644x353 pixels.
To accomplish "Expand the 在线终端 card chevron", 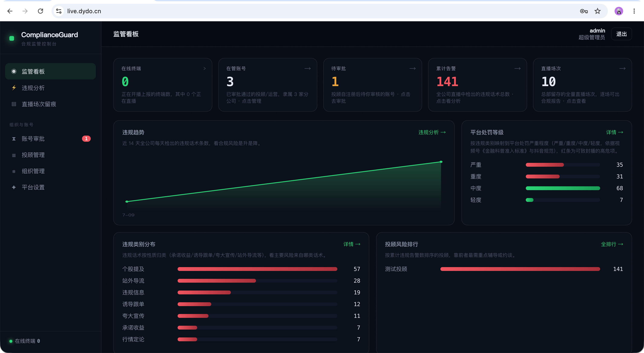I will (204, 68).
